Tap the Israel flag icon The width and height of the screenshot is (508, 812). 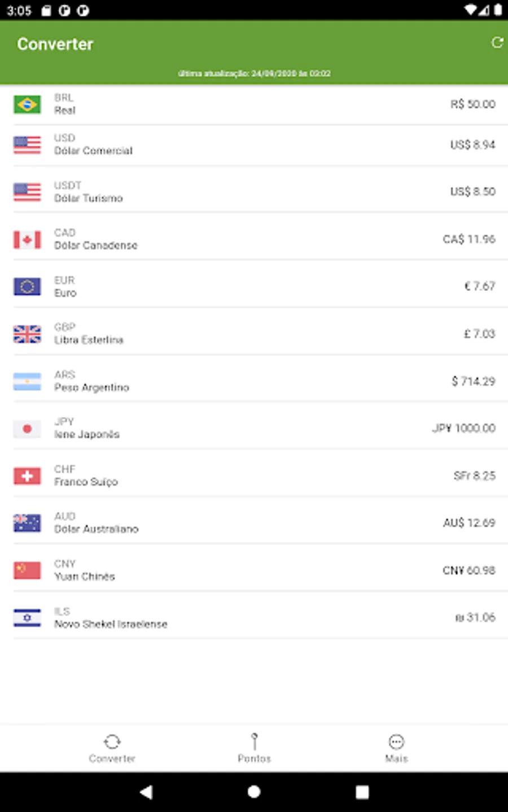coord(27,618)
